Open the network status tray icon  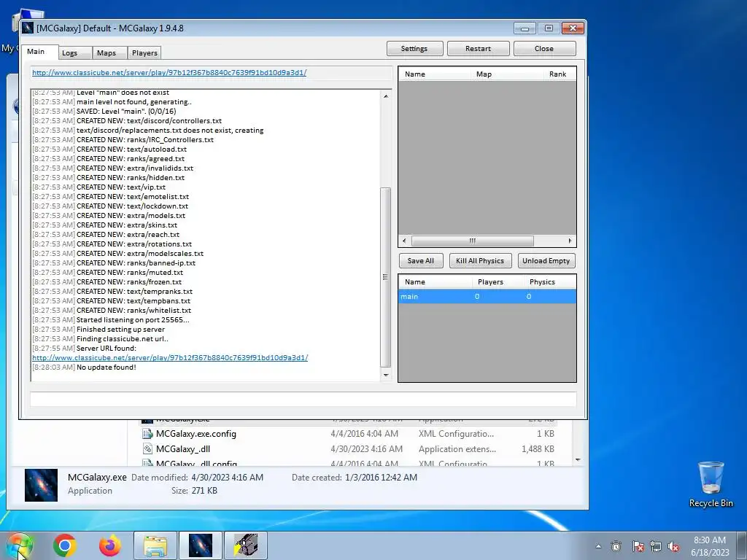click(656, 547)
